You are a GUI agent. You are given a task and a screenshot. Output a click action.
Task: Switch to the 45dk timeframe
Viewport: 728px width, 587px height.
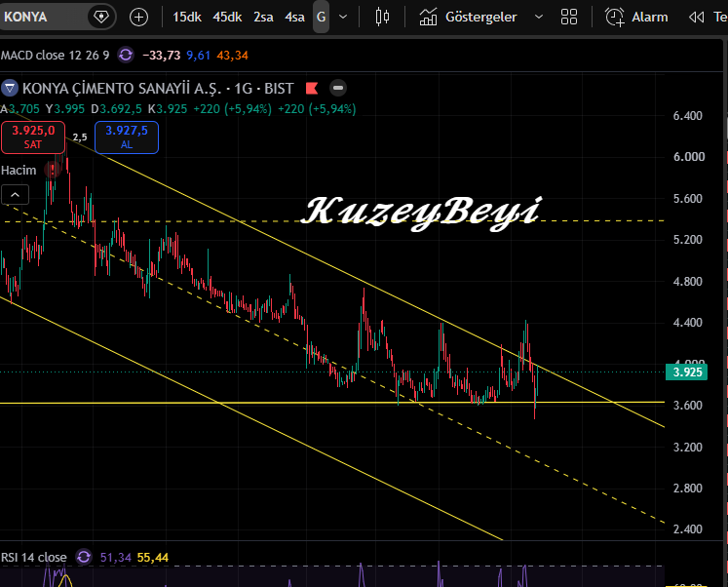point(227,18)
